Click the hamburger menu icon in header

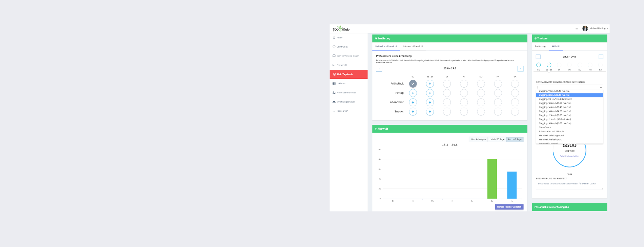tap(577, 28)
